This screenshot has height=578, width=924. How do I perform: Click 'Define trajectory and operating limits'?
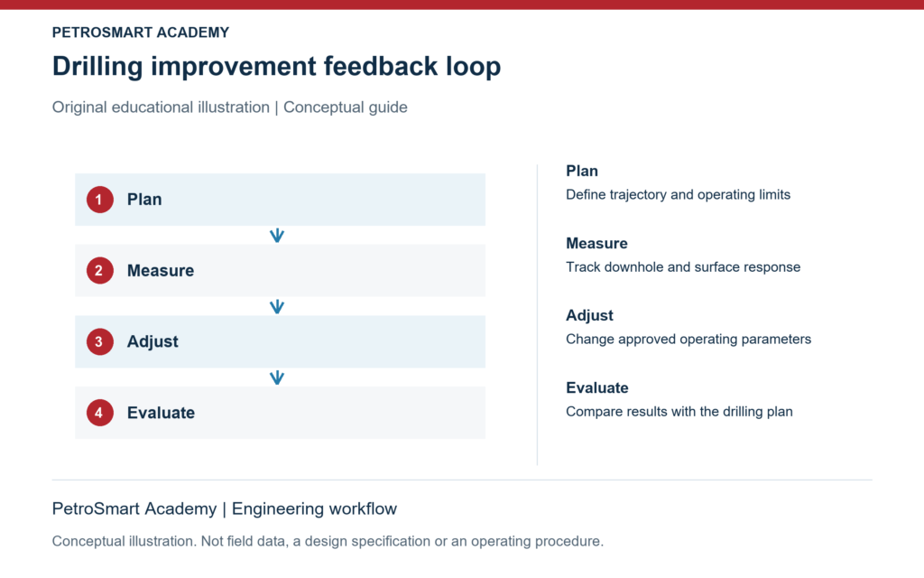(678, 195)
